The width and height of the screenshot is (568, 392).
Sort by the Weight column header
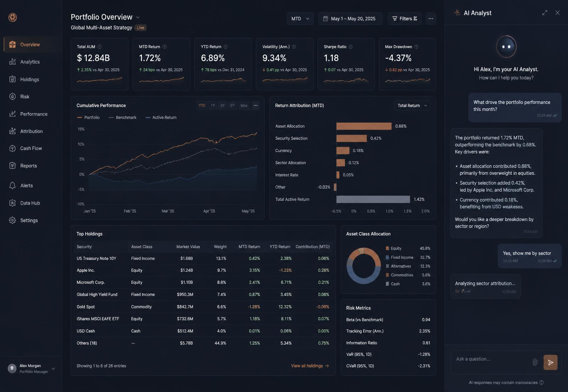tap(220, 247)
